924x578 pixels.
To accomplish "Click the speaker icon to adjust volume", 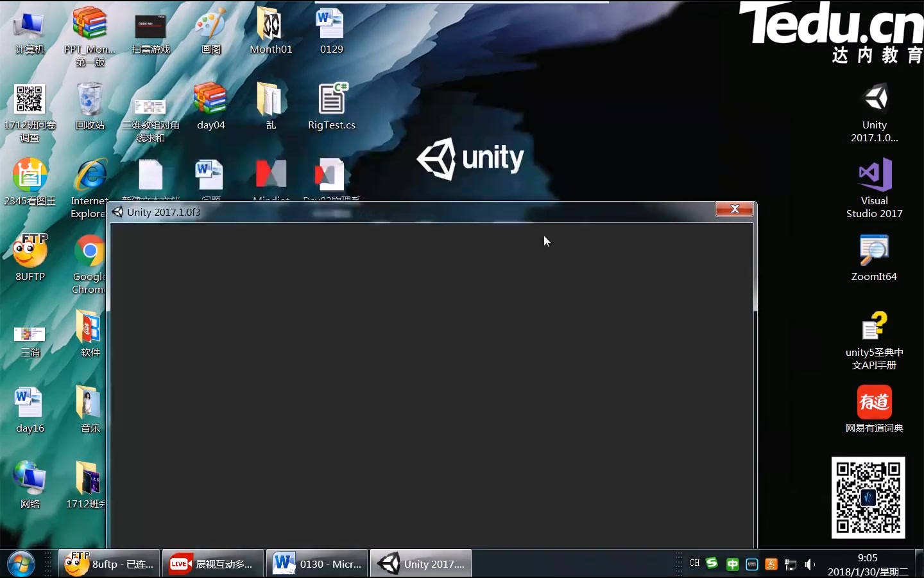I will [810, 564].
